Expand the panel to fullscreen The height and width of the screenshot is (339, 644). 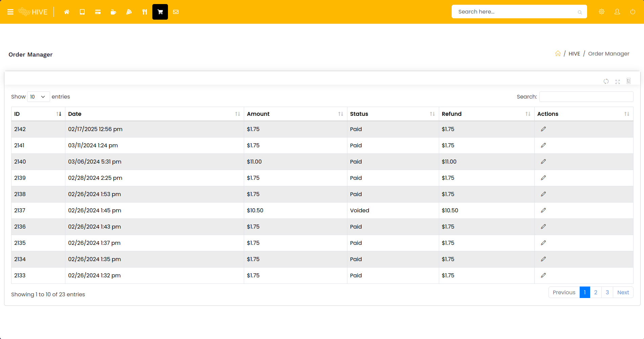click(618, 82)
